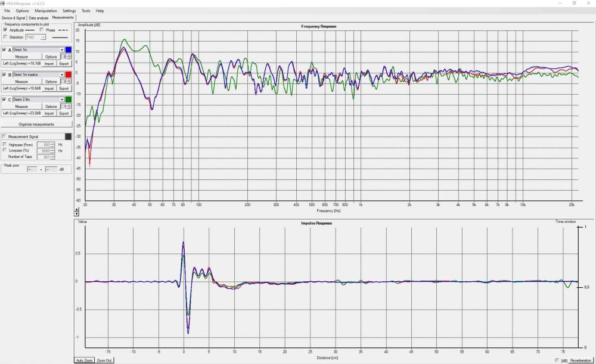This screenshot has width=596, height=364.
Task: Disable the Amplitude checkbox
Action: 5,30
